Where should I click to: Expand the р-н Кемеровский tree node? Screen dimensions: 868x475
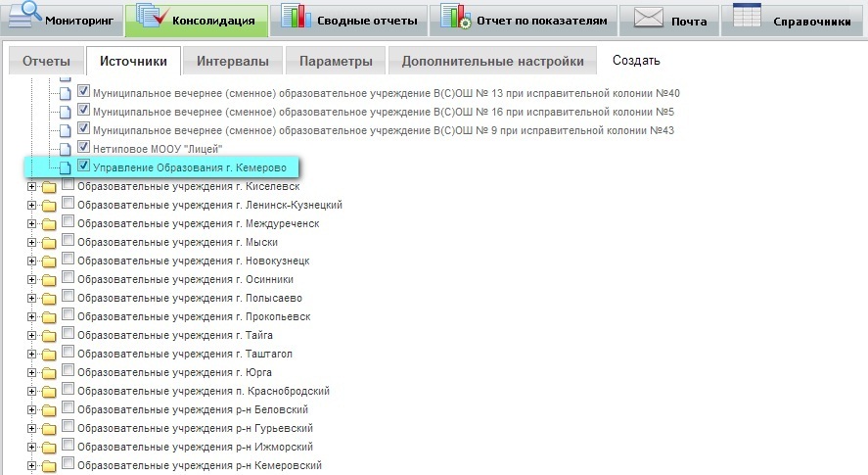coord(31,466)
